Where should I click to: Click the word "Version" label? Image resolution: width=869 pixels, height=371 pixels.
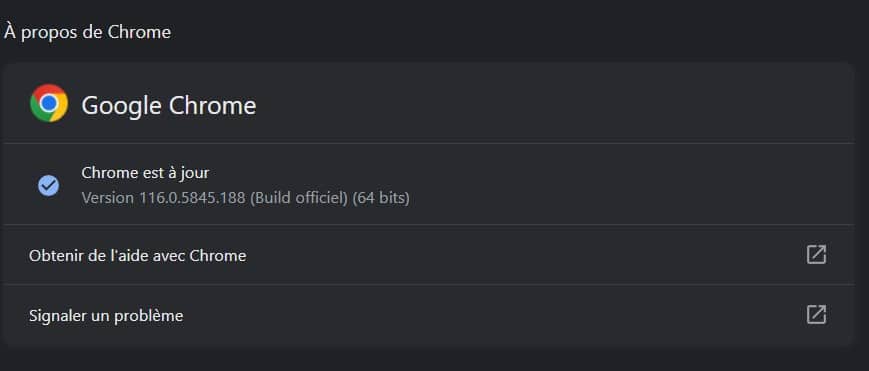point(108,198)
